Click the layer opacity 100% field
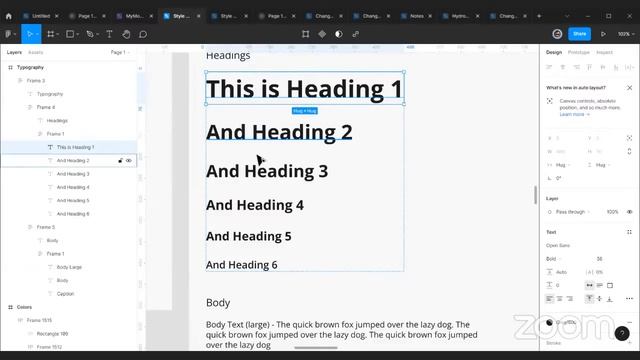 point(612,212)
